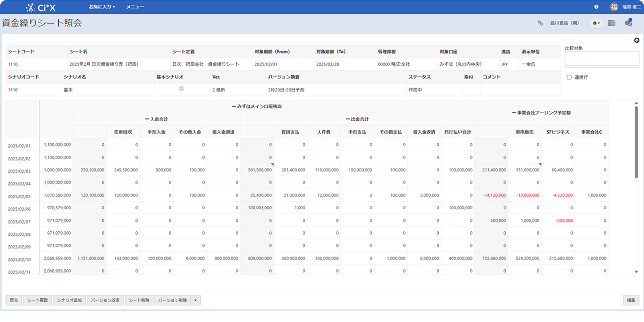This screenshot has height=322, width=644.
Task: Collapse the 入金合計 column group
Action: [x=147, y=119]
